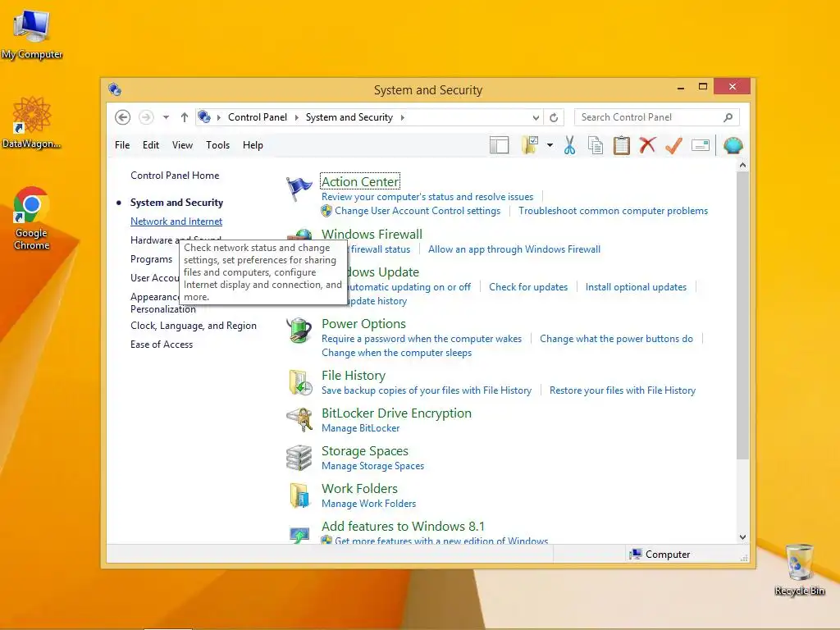Image resolution: width=840 pixels, height=630 pixels.
Task: Click the blue shell toolbar icon
Action: click(733, 145)
